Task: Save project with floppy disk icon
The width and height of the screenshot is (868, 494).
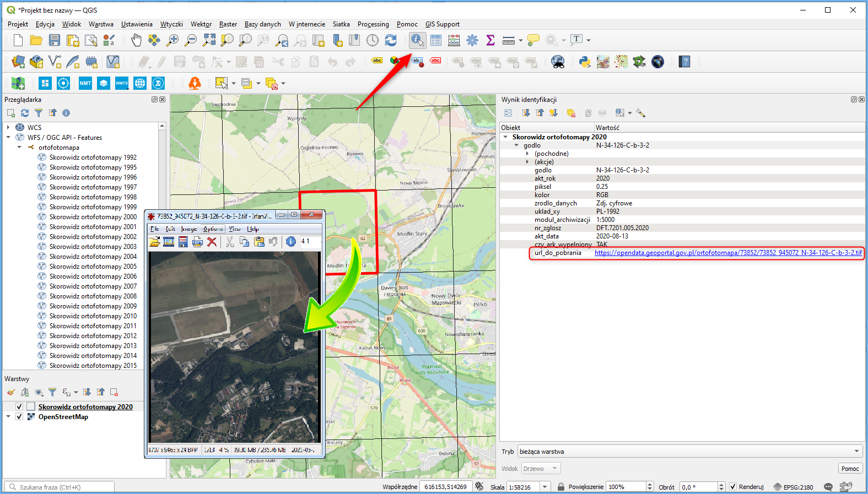Action: pyautogui.click(x=55, y=40)
